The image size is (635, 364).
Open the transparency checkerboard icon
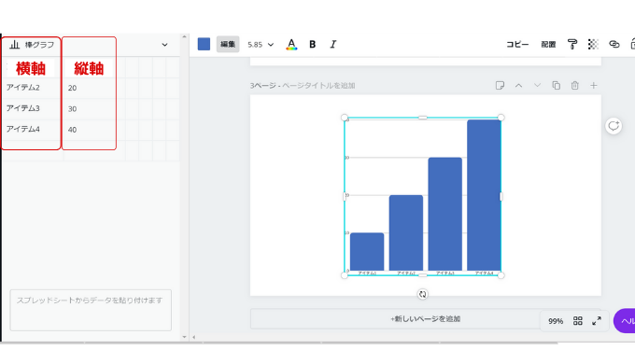[593, 44]
